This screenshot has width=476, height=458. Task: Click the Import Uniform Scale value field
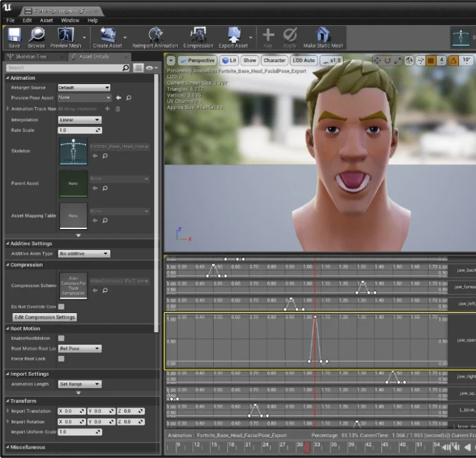pyautogui.click(x=80, y=432)
